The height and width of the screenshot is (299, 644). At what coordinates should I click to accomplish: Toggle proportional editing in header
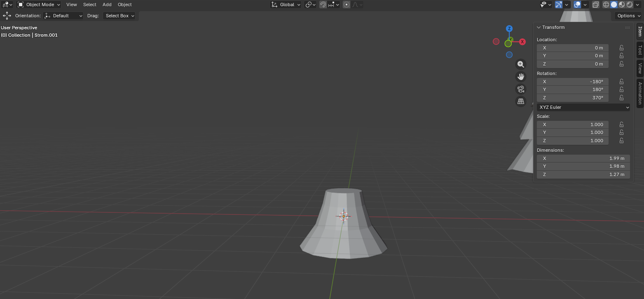point(347,5)
